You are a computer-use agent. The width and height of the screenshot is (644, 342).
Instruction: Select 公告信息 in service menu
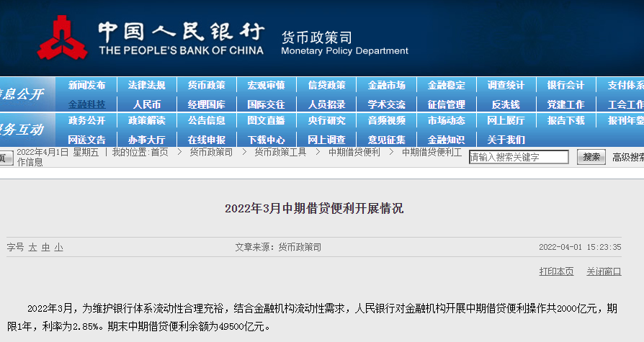click(x=207, y=120)
